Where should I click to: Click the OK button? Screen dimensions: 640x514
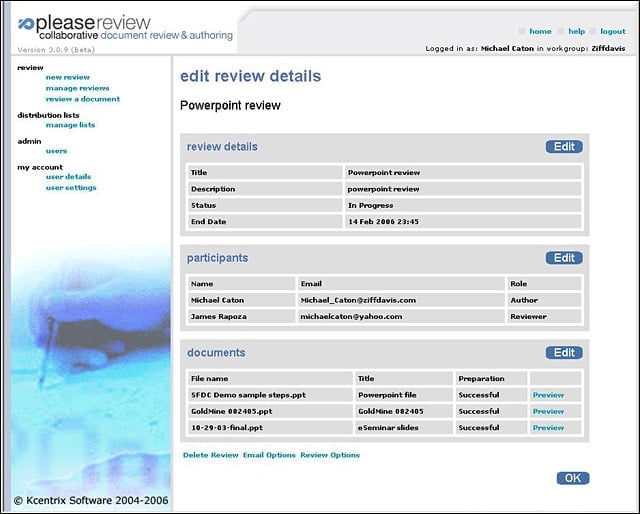tap(573, 478)
